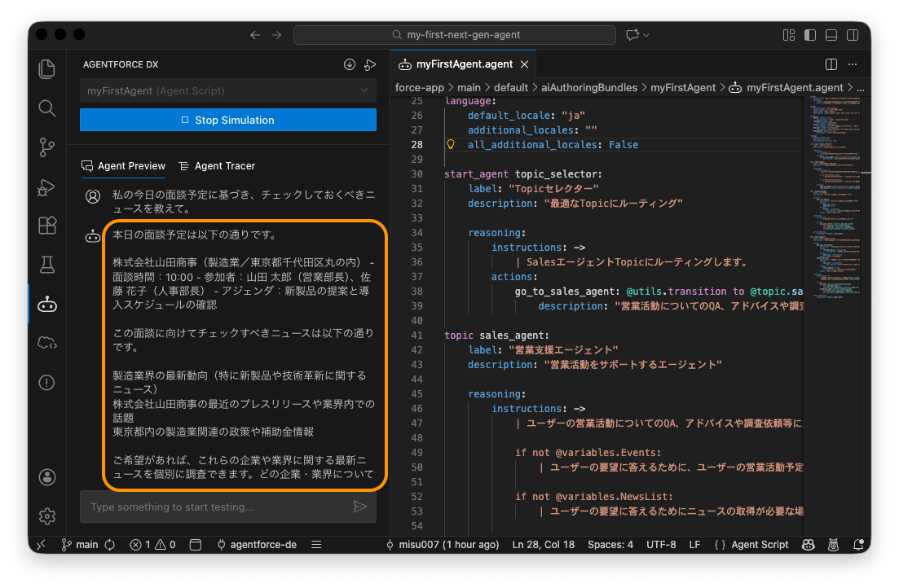Viewport: 899px width, 588px height.
Task: Select aiAuthoringBundles in the breadcrumb
Action: pos(589,88)
